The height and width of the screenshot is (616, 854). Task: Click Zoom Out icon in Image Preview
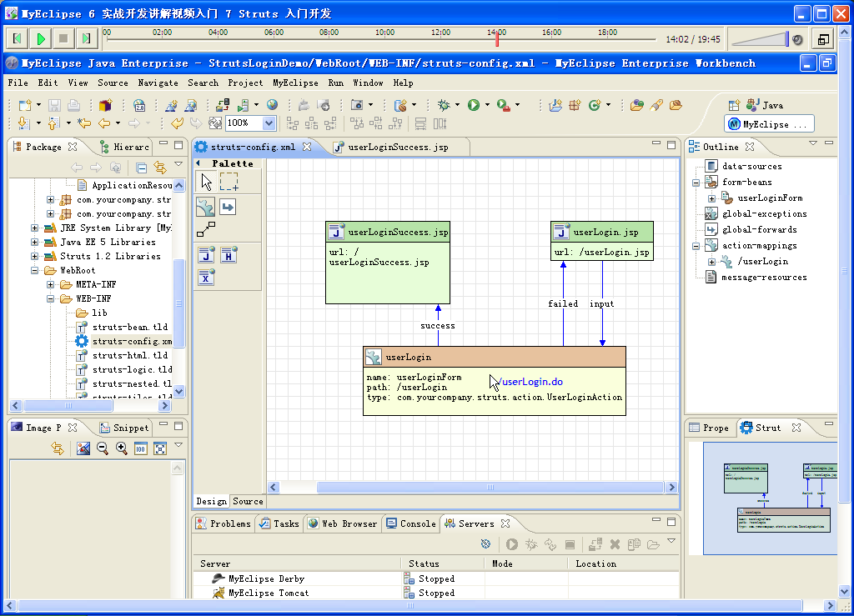102,448
